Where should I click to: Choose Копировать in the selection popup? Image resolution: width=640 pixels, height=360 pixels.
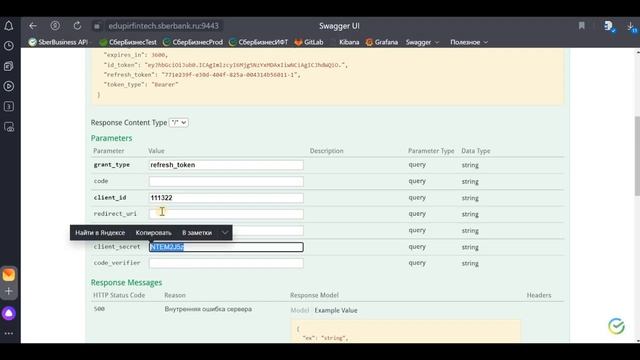153,233
